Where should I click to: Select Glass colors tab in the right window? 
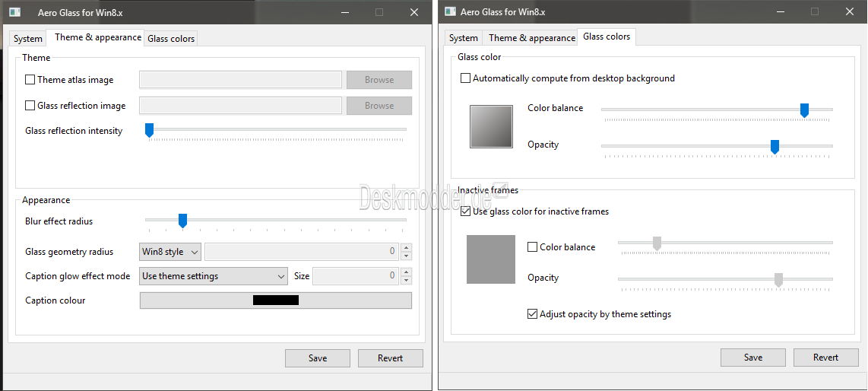607,37
